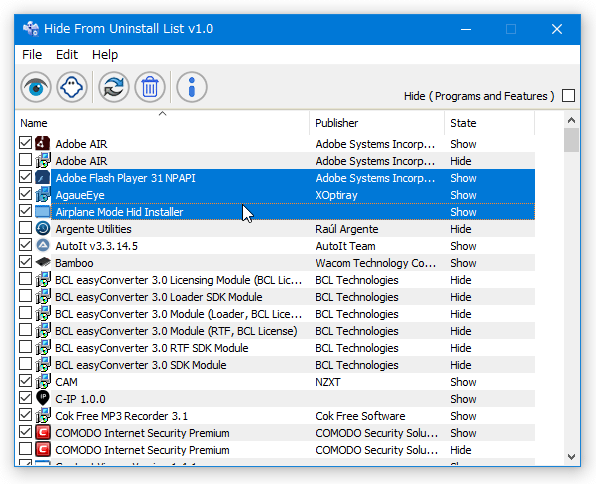Click the Cok Free MP3 Recorder icon
The image size is (596, 484).
pyautogui.click(x=43, y=416)
